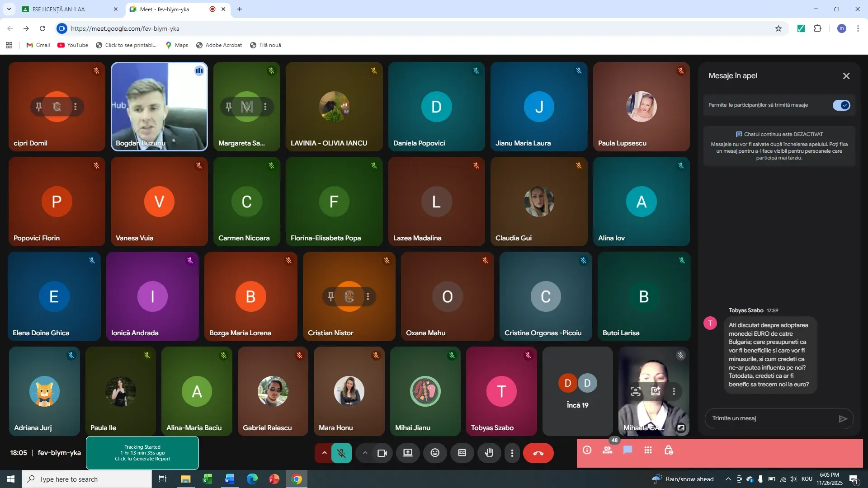Screen dimensions: 868x488
Task: Show the participants list
Action: (x=607, y=450)
